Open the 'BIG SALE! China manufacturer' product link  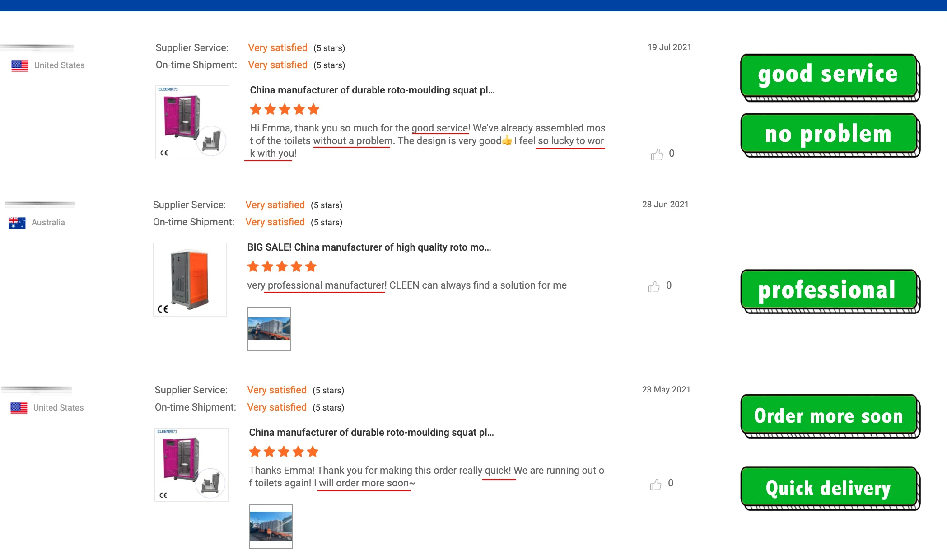click(369, 247)
